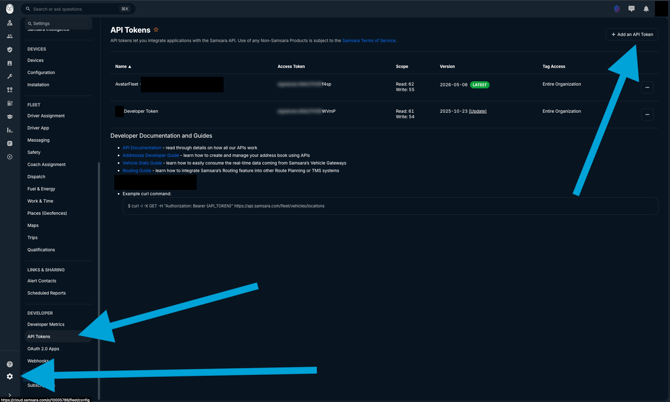The height and width of the screenshot is (402, 670).
Task: Open Configuration settings page
Action: 41,72
